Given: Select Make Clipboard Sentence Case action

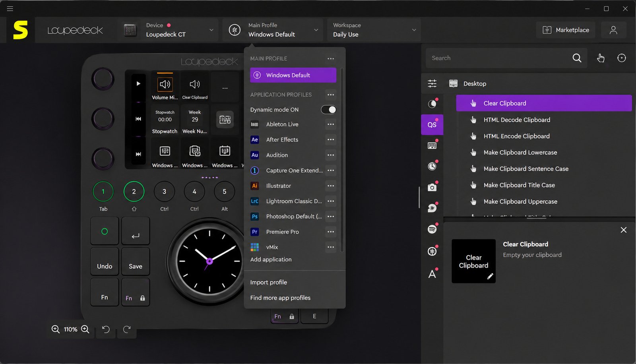Looking at the screenshot, I should click(x=544, y=169).
